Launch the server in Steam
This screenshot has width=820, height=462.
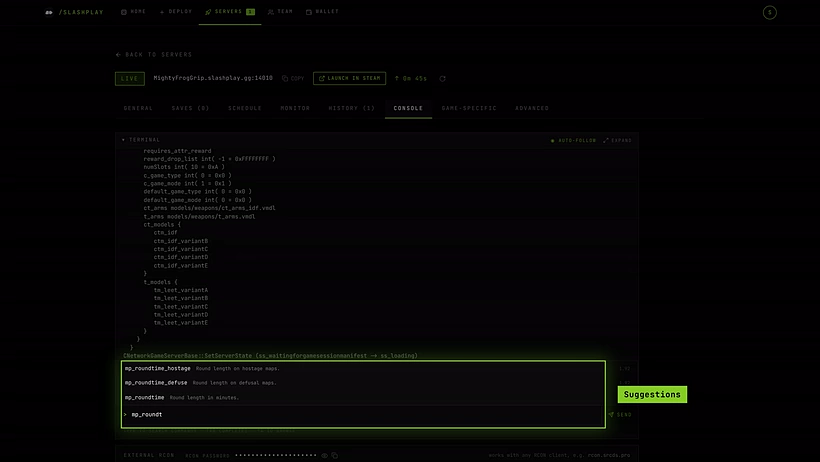click(x=349, y=78)
